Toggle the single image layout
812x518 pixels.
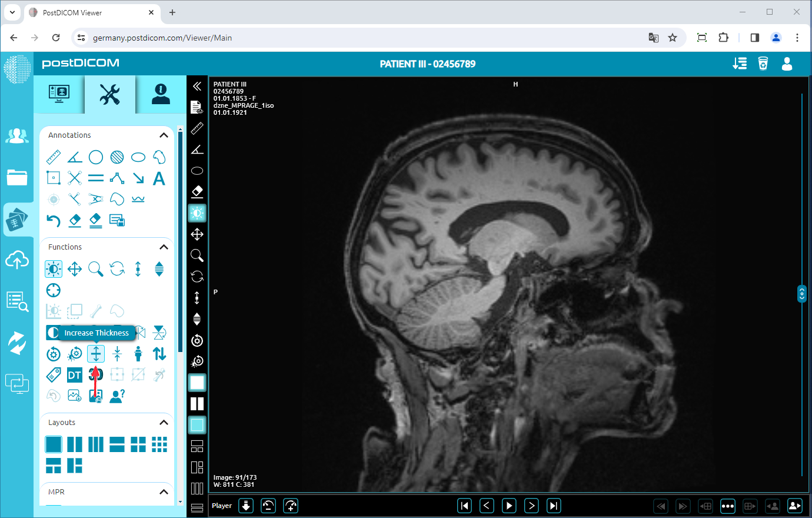pos(54,444)
